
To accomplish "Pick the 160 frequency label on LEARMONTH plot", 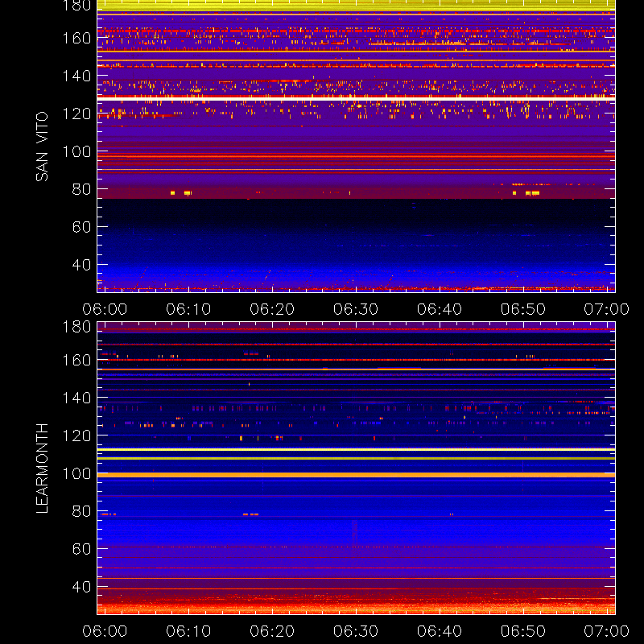I will [x=76, y=360].
